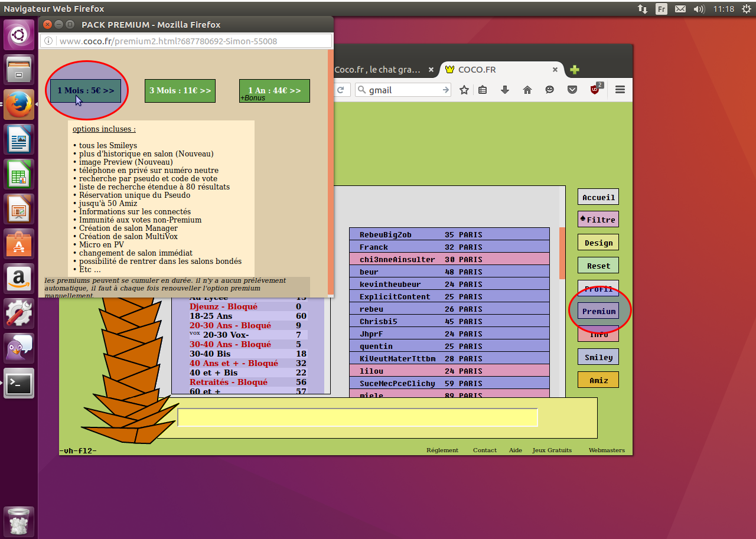Image resolution: width=756 pixels, height=539 pixels.
Task: Open Pidgin messenger from the launcher
Action: [19, 348]
